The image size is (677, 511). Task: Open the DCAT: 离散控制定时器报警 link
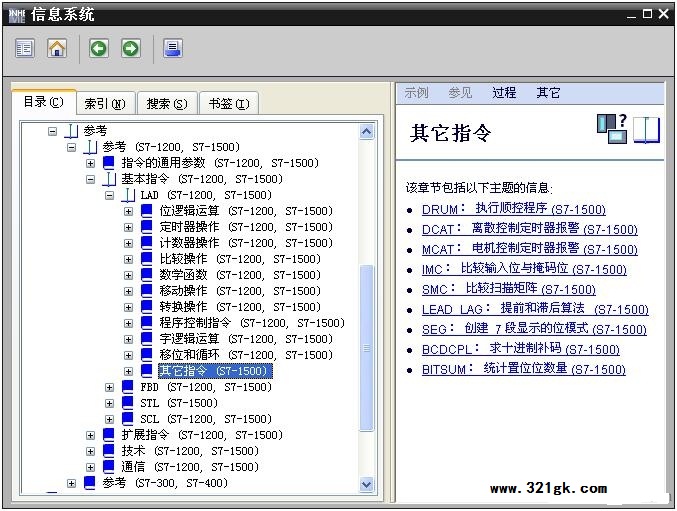tap(530, 229)
